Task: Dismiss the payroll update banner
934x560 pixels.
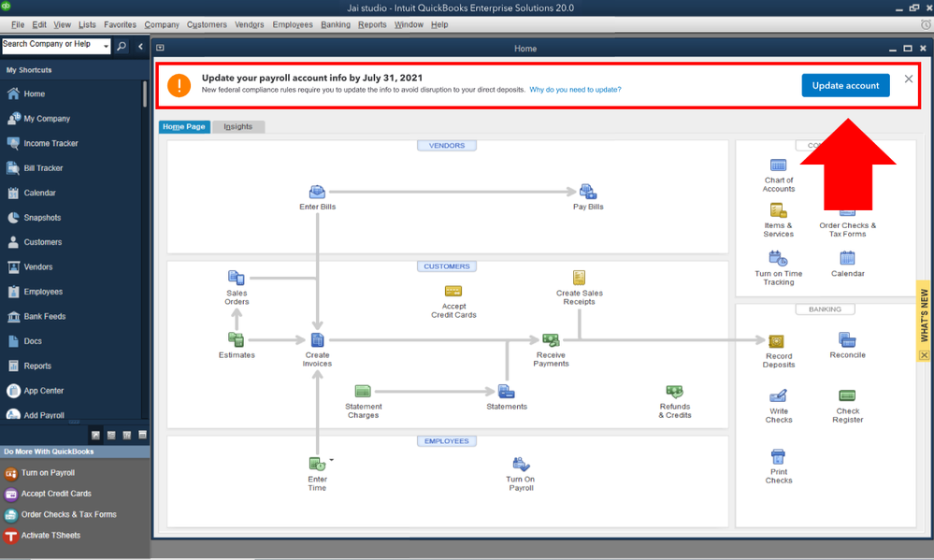Action: [909, 79]
